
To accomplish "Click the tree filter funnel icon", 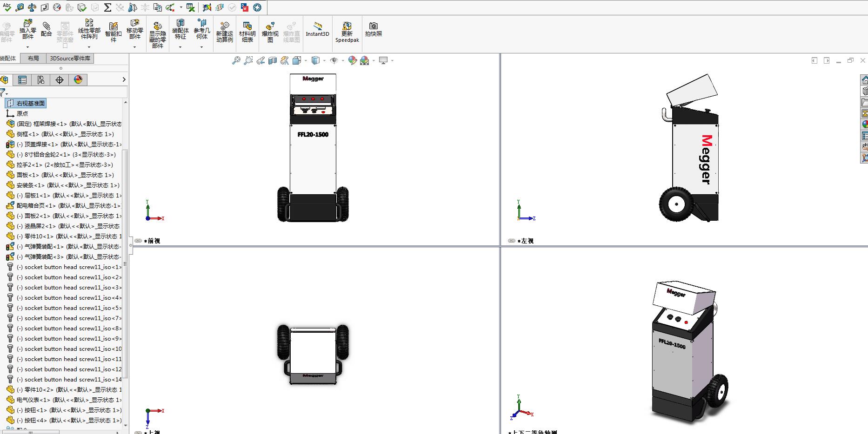I will point(3,92).
